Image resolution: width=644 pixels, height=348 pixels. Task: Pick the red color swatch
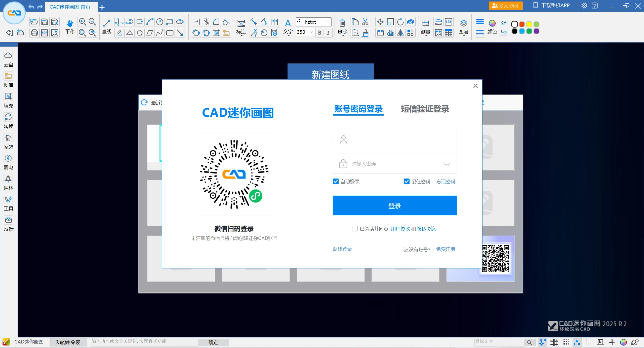pos(522,24)
